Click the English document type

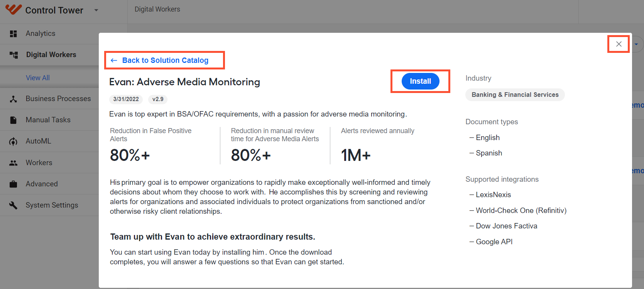point(488,138)
